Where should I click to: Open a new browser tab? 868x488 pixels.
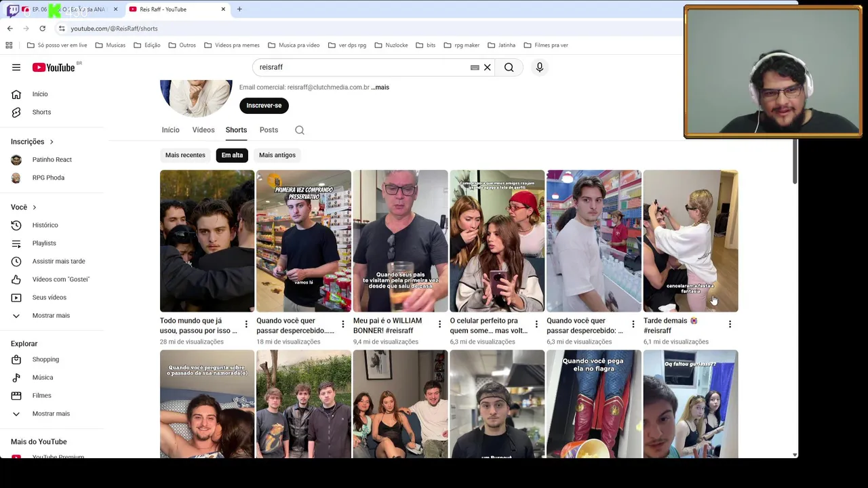[x=239, y=9]
